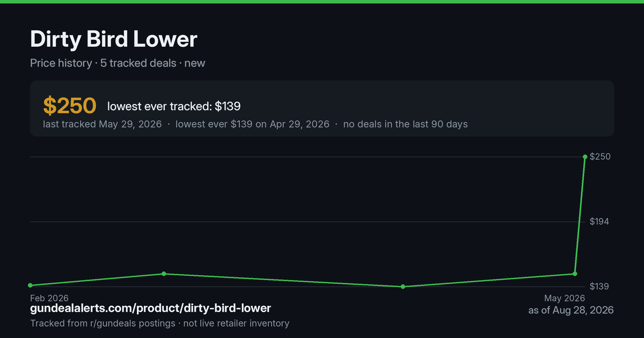Screen dimensions: 644x338
Task: Select the 'lowest ever tracked: $139' text
Action: pos(174,106)
